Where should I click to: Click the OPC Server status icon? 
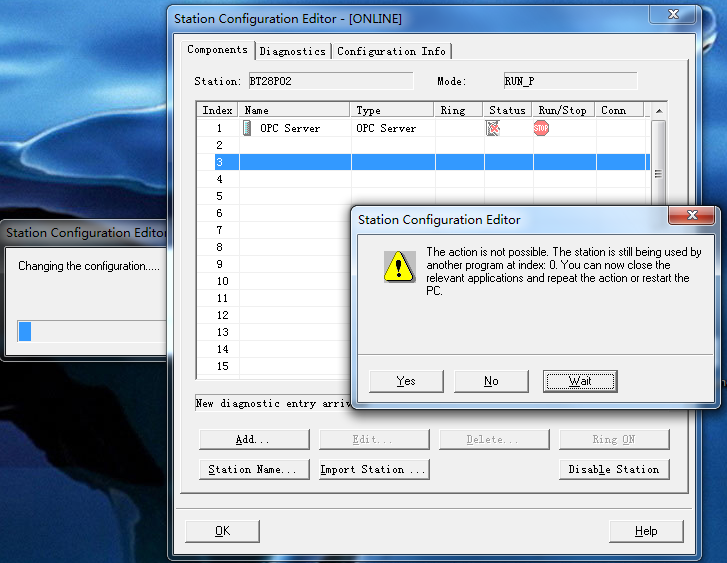coord(492,128)
